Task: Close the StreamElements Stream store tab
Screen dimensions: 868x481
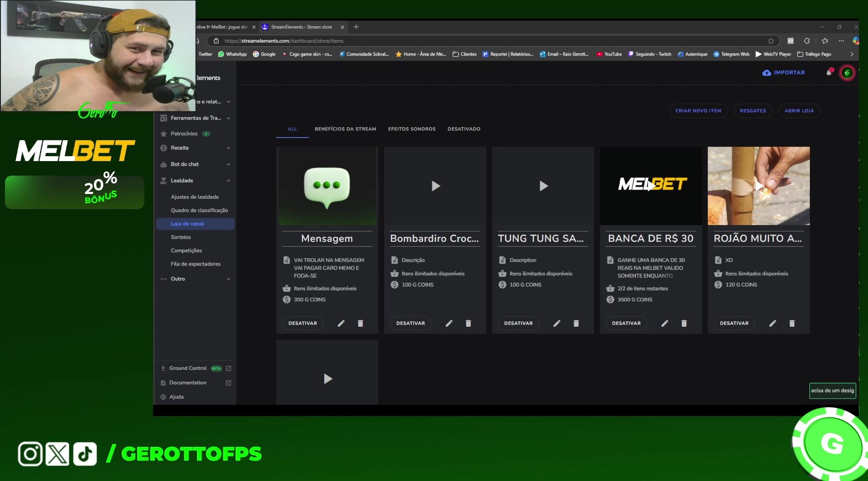Action: point(342,27)
